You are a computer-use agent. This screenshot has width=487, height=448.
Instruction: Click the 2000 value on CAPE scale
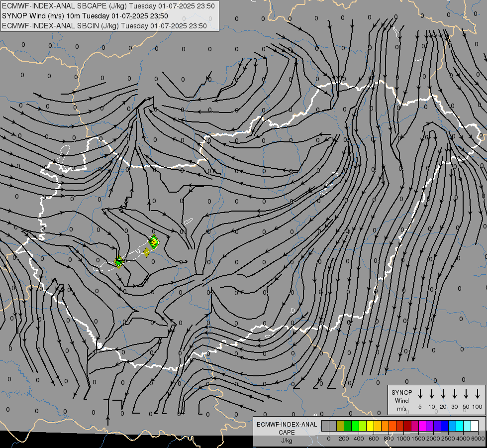(x=433, y=439)
